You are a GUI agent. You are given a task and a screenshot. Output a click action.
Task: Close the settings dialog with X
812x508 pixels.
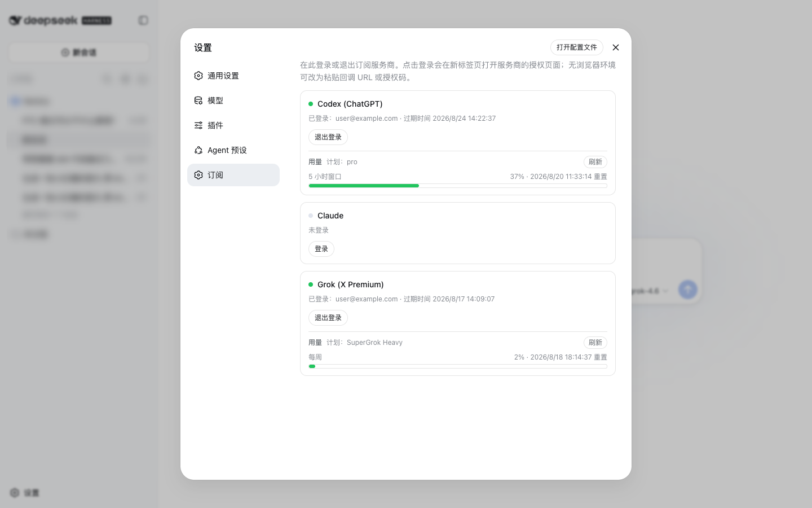click(616, 47)
